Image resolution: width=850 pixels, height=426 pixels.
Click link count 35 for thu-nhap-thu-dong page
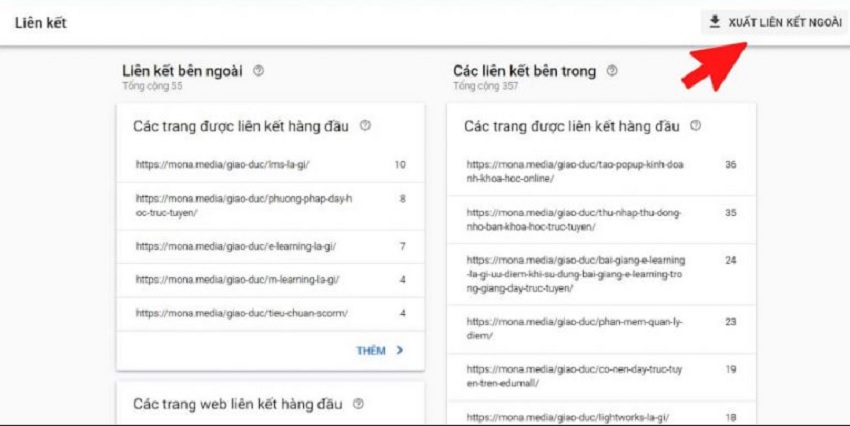731,213
